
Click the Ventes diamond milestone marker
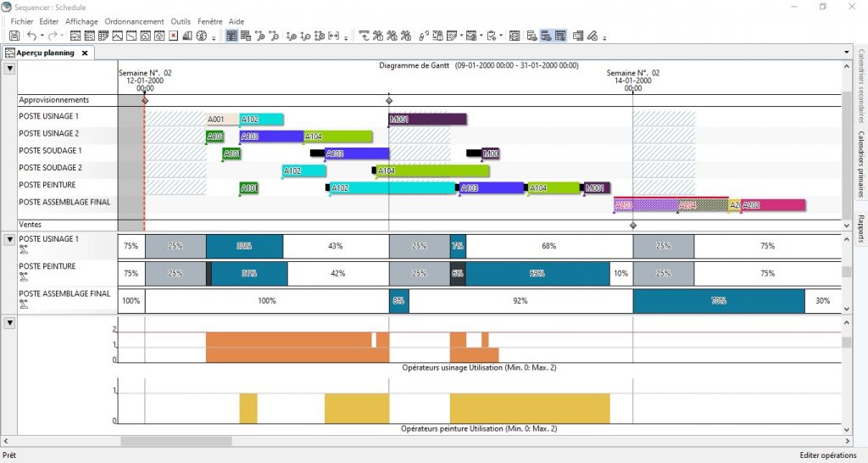click(x=633, y=226)
